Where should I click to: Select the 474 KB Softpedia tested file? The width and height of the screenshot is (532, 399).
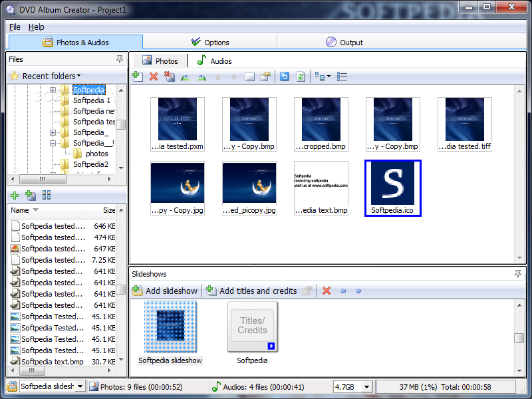coord(63,237)
